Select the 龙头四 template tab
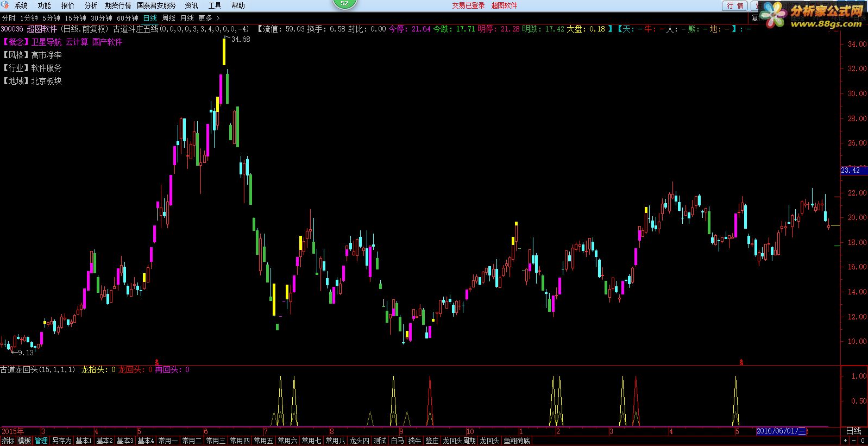 [359, 441]
